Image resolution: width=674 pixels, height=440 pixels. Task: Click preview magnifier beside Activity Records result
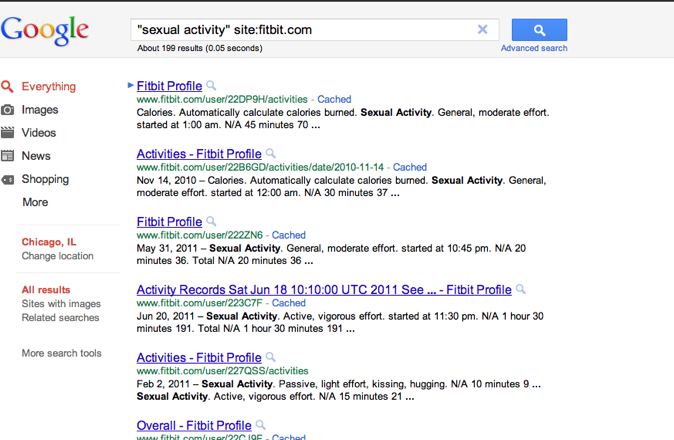click(x=521, y=290)
